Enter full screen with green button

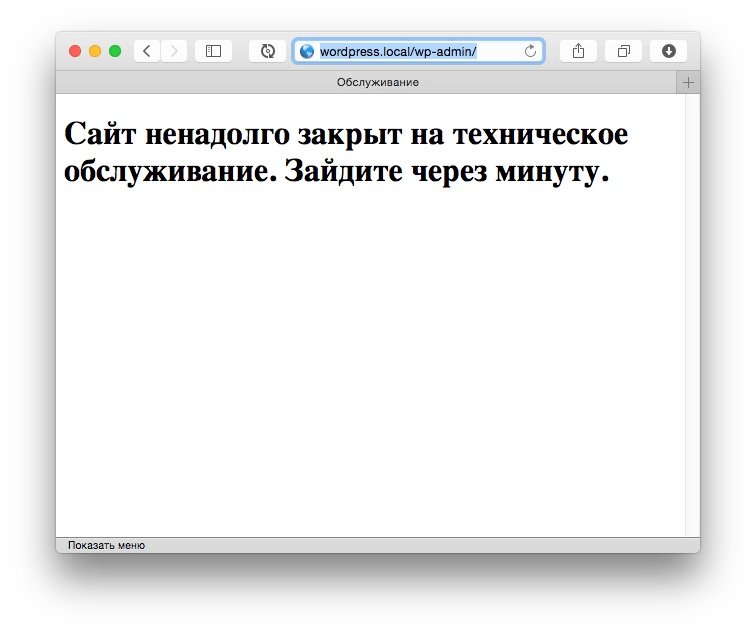[x=115, y=51]
